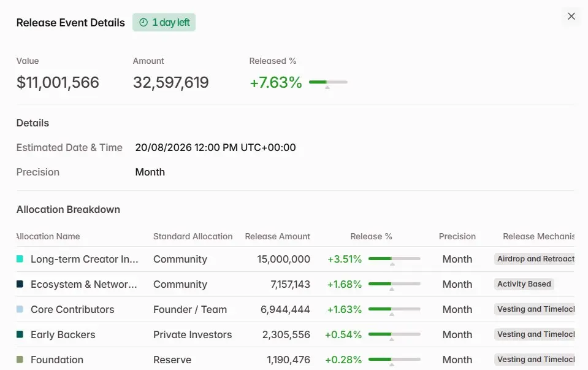Click the release progress bar in the Foundation row
The height and width of the screenshot is (370, 588).
[394, 360]
